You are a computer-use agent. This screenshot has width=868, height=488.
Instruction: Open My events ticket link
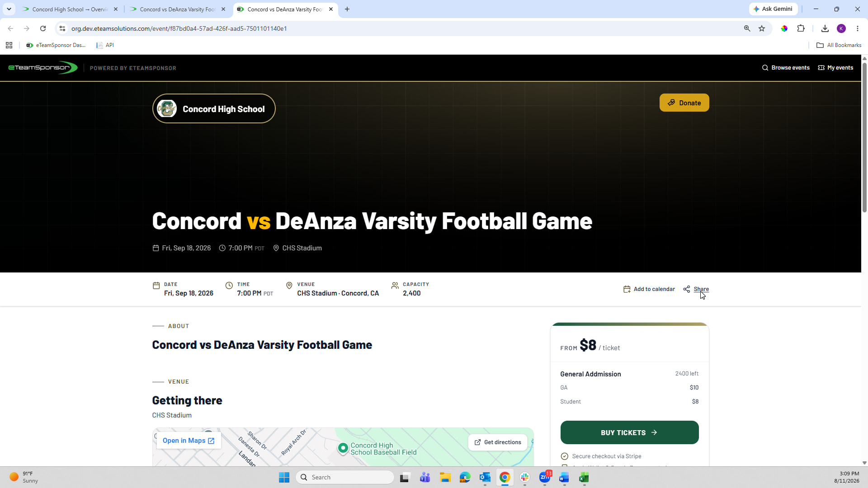(835, 68)
